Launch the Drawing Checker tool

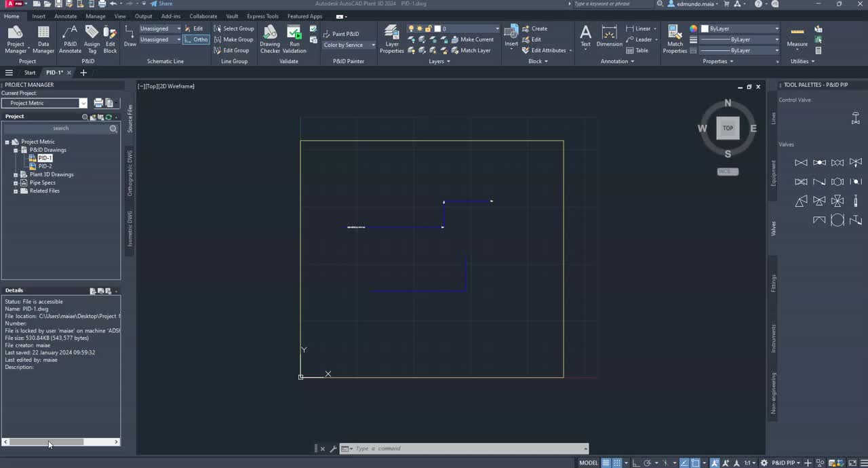click(x=270, y=38)
